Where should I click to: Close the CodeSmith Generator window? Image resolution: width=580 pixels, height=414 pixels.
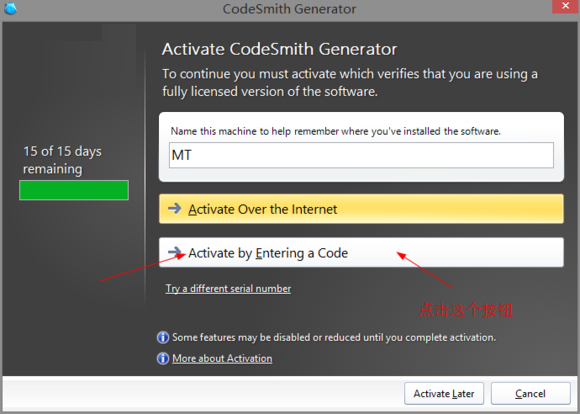[x=565, y=6]
